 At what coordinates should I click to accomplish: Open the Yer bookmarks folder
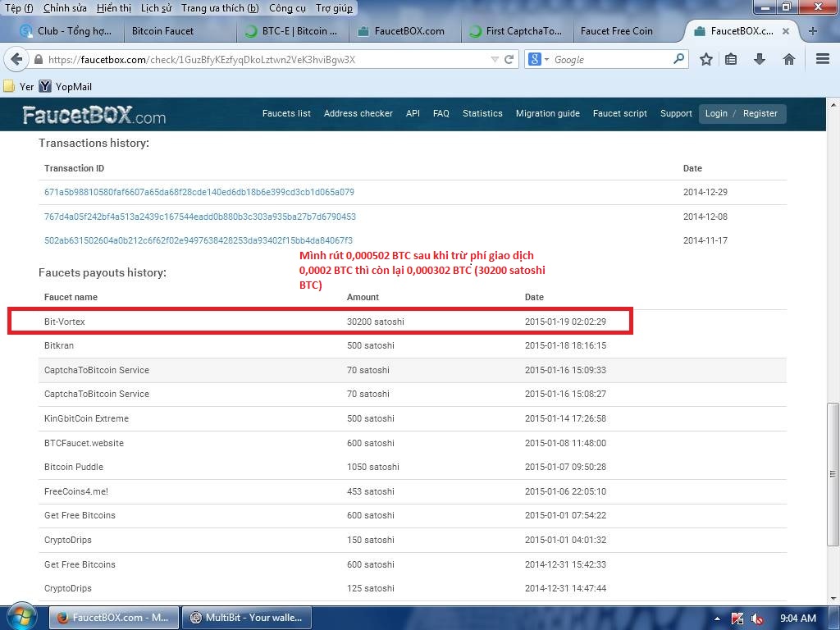[18, 86]
